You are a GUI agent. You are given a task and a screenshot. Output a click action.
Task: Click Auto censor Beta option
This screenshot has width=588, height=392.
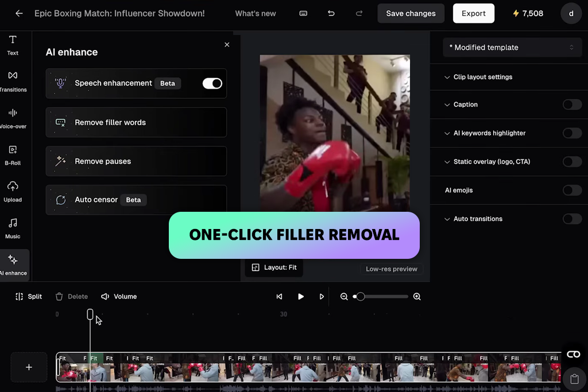pos(136,200)
